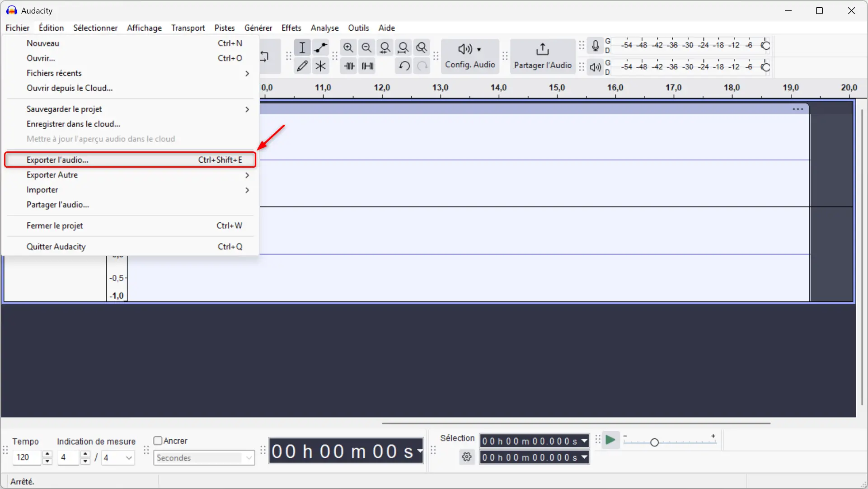Click the Zoom Out magnifier

click(x=367, y=47)
